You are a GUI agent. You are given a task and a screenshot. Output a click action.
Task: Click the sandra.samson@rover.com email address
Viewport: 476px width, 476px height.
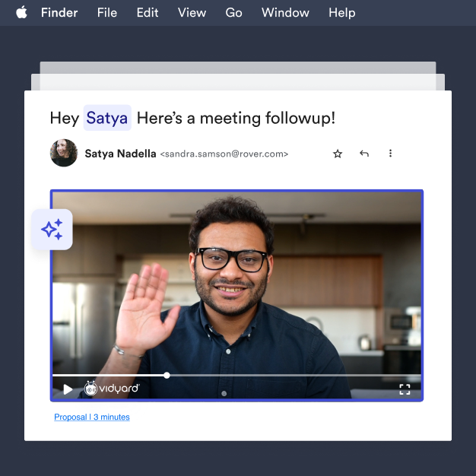point(224,154)
